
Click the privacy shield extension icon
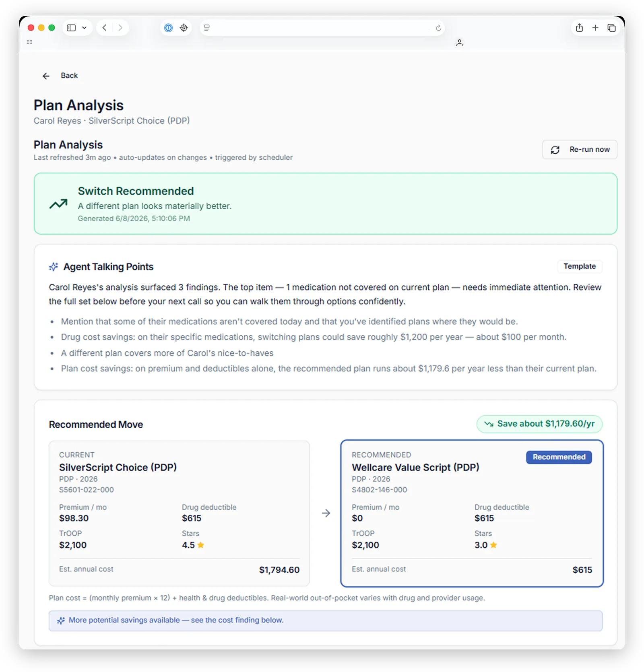pyautogui.click(x=184, y=28)
